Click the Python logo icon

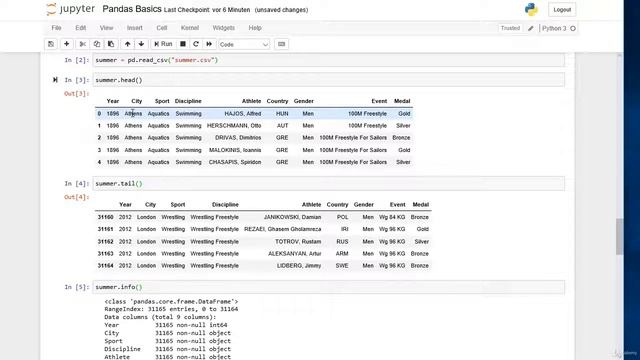531,9
